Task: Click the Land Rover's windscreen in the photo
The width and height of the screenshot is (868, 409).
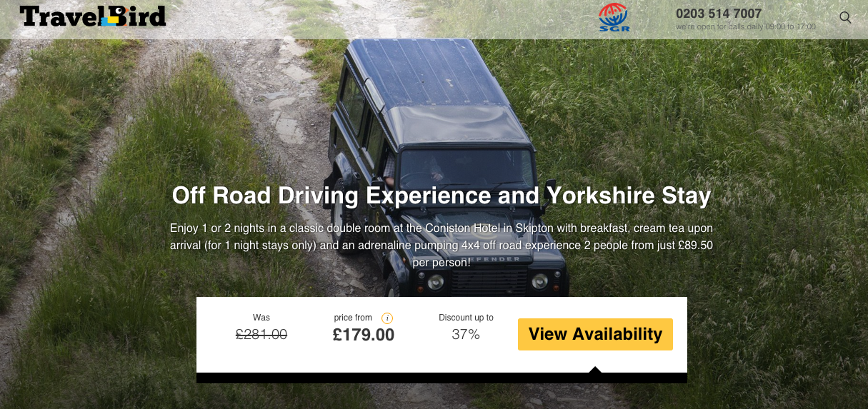Action: [467, 169]
